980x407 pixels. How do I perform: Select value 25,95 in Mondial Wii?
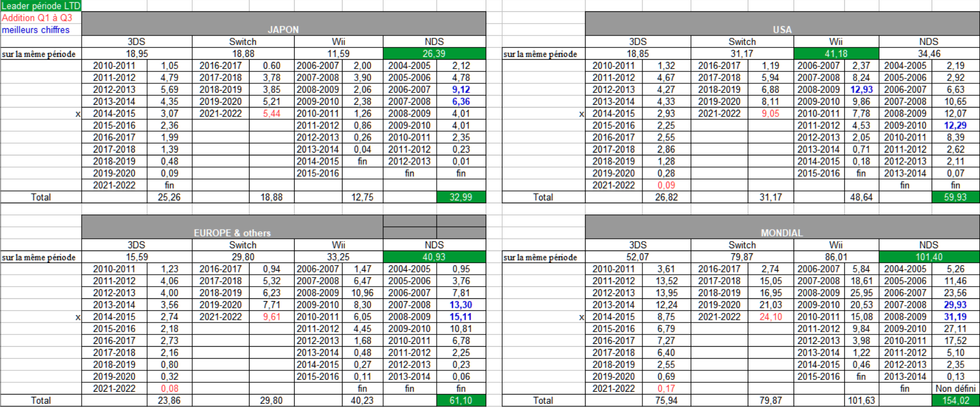click(x=861, y=293)
